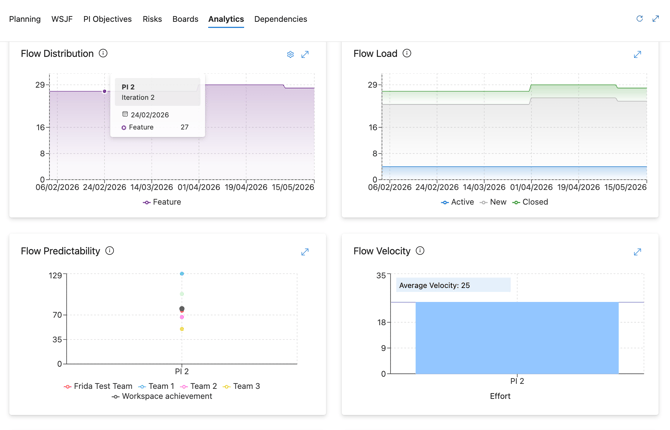The image size is (670, 430).
Task: Toggle Closed series in Flow Load legend
Action: point(530,202)
